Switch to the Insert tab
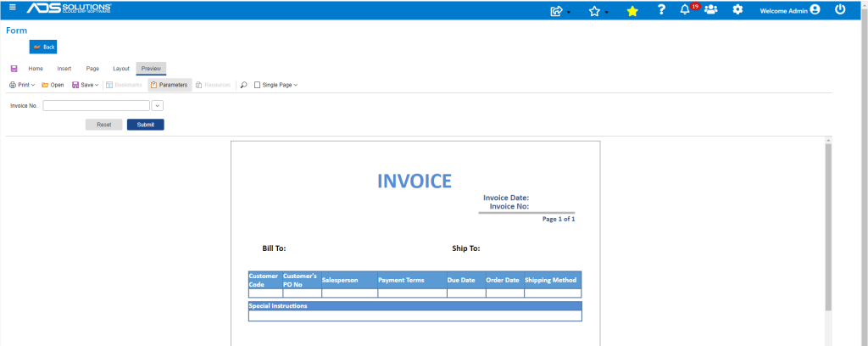This screenshot has height=346, width=868. 64,69
